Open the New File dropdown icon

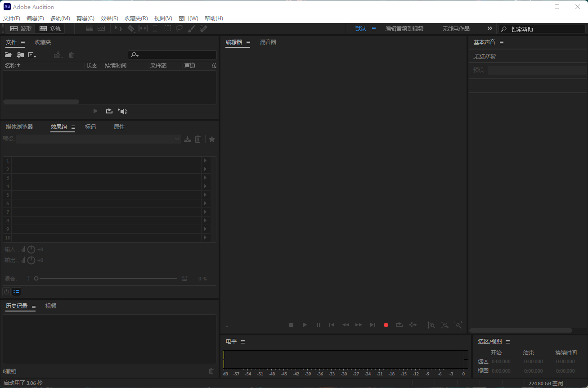(32, 55)
